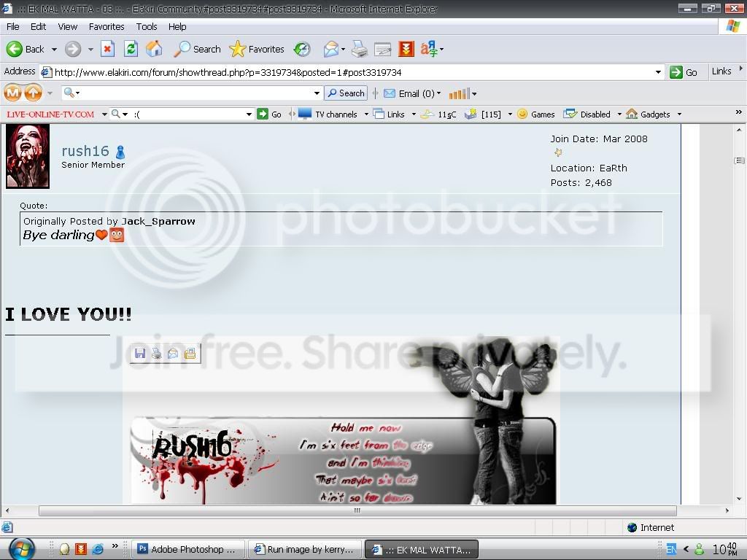Click the Print icon in the browser toolbar
The height and width of the screenshot is (560, 747).
pyautogui.click(x=359, y=49)
